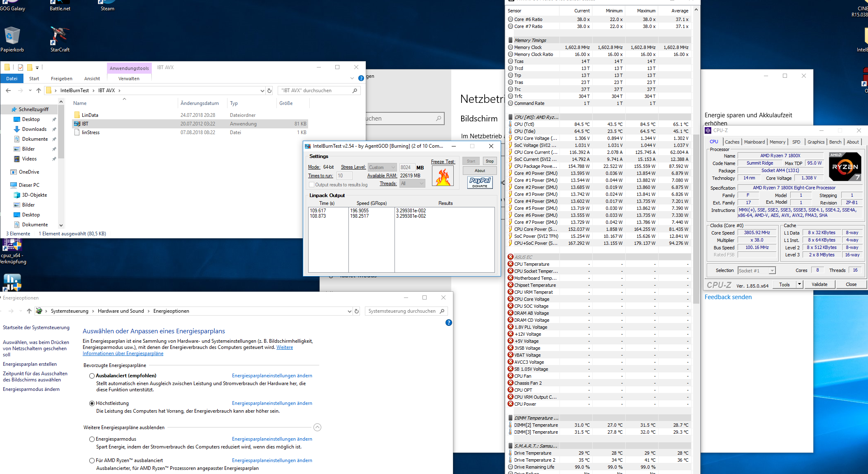Open the Energieoptionen address bar dropdown

point(350,311)
